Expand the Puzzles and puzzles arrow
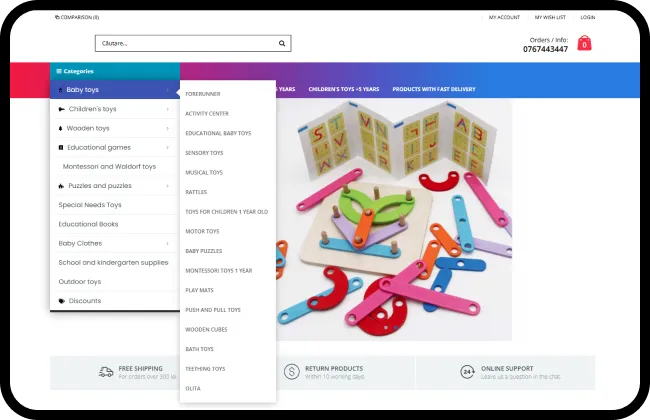 pos(167,186)
